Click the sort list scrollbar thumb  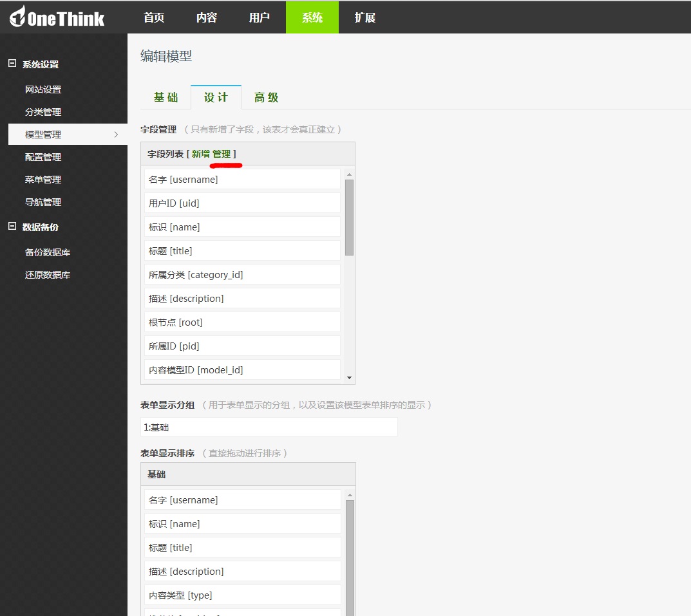[350, 558]
